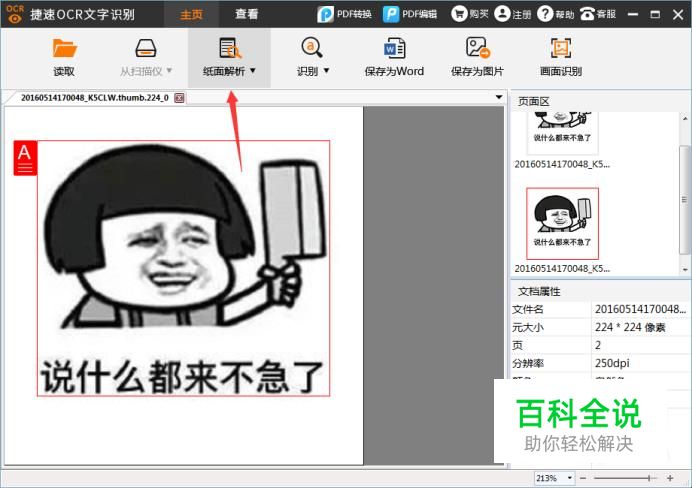This screenshot has width=692, height=488.
Task: Open 帮助 question mark icon
Action: click(545, 14)
